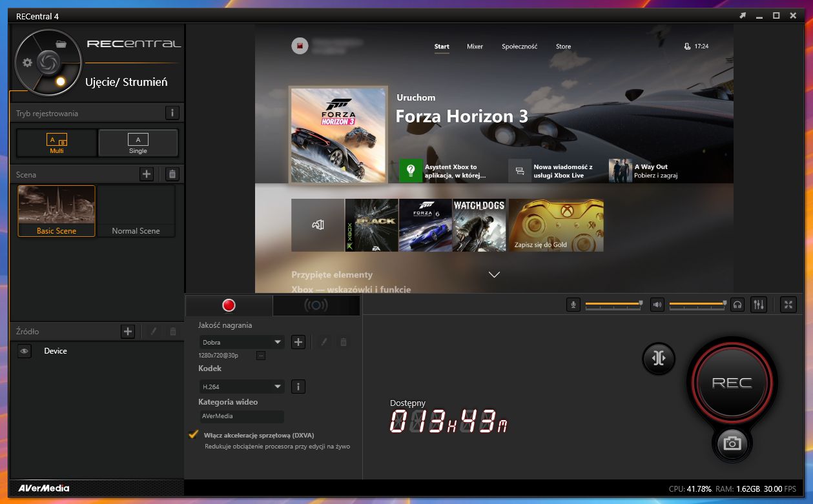Select the Black game tile

coord(372,225)
